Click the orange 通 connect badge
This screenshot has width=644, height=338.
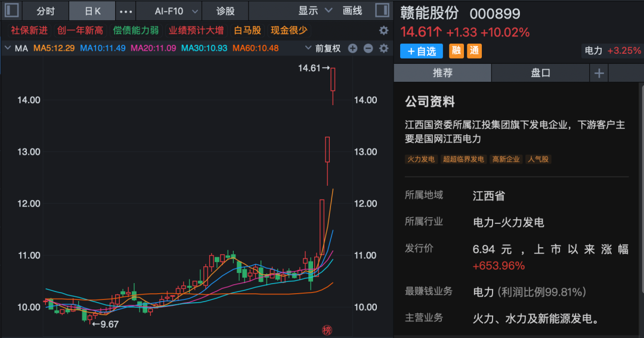[x=474, y=51]
